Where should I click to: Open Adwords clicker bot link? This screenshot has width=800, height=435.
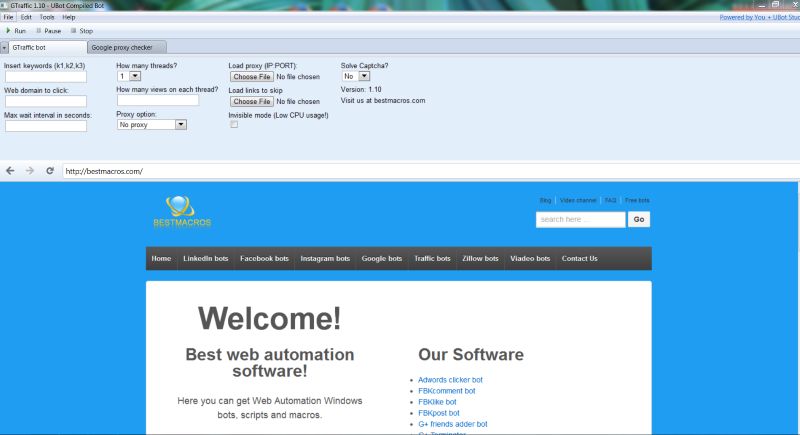click(x=450, y=380)
